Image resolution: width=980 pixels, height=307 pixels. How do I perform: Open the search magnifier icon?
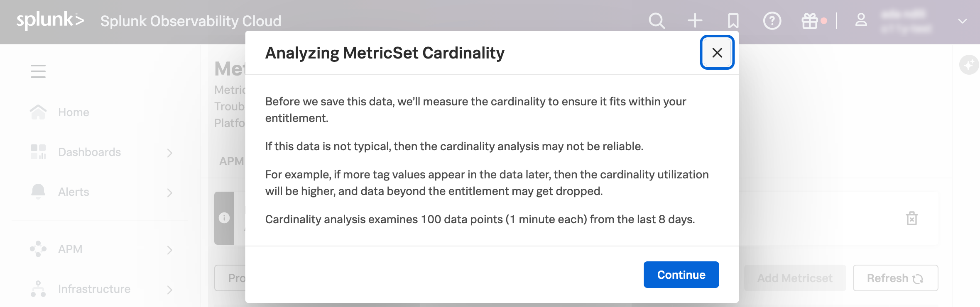(657, 21)
